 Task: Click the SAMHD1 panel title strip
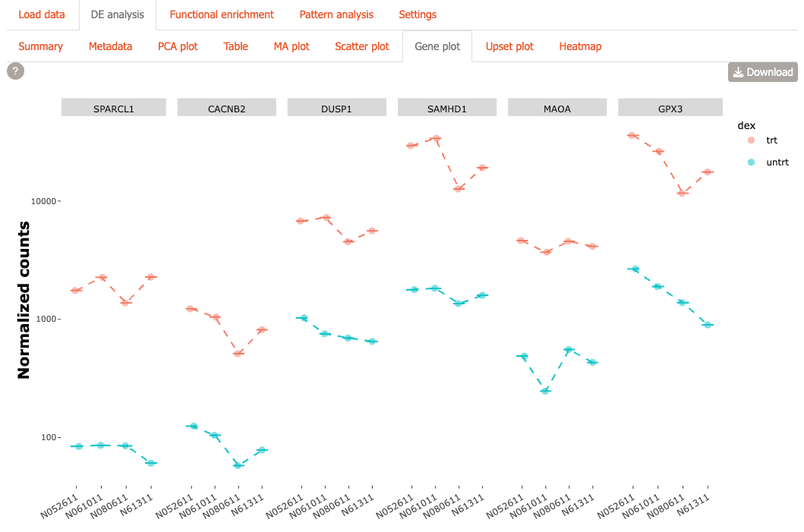pyautogui.click(x=447, y=108)
